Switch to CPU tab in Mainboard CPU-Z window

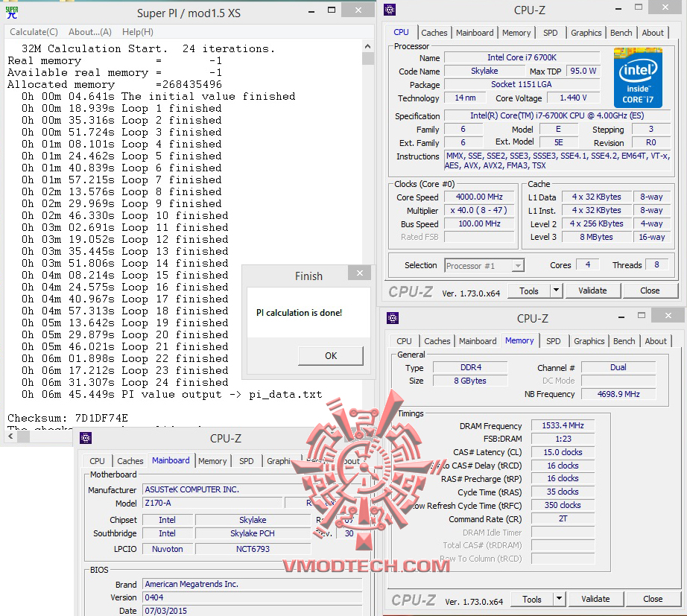(98, 461)
